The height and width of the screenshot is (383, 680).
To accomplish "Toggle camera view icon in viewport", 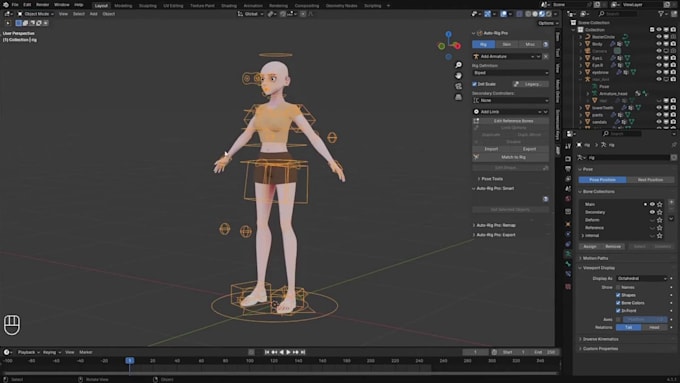I will 458,86.
